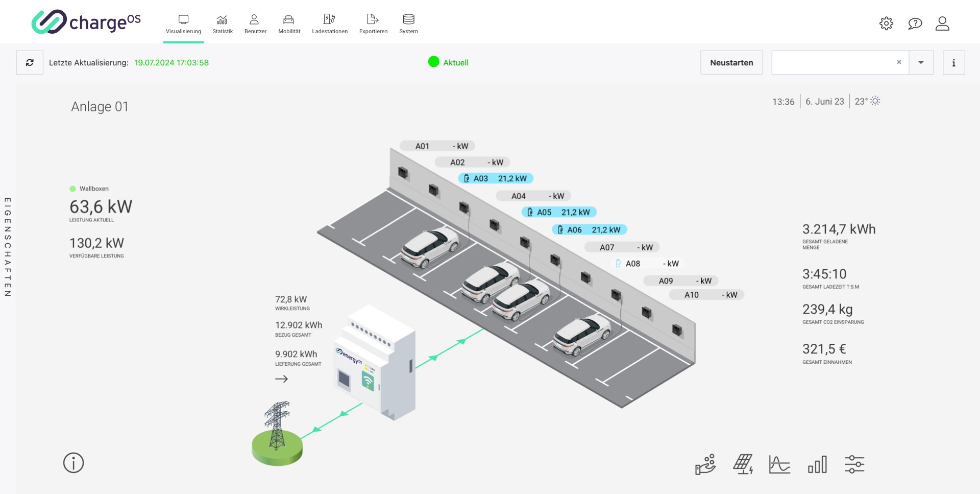Click the Neustarten button
This screenshot has width=980, height=494.
tap(731, 62)
